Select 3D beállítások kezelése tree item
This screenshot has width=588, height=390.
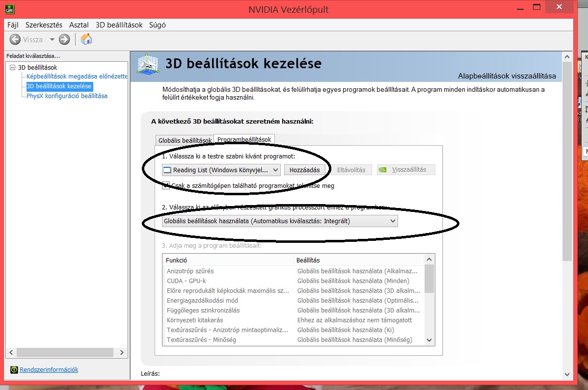(59, 86)
